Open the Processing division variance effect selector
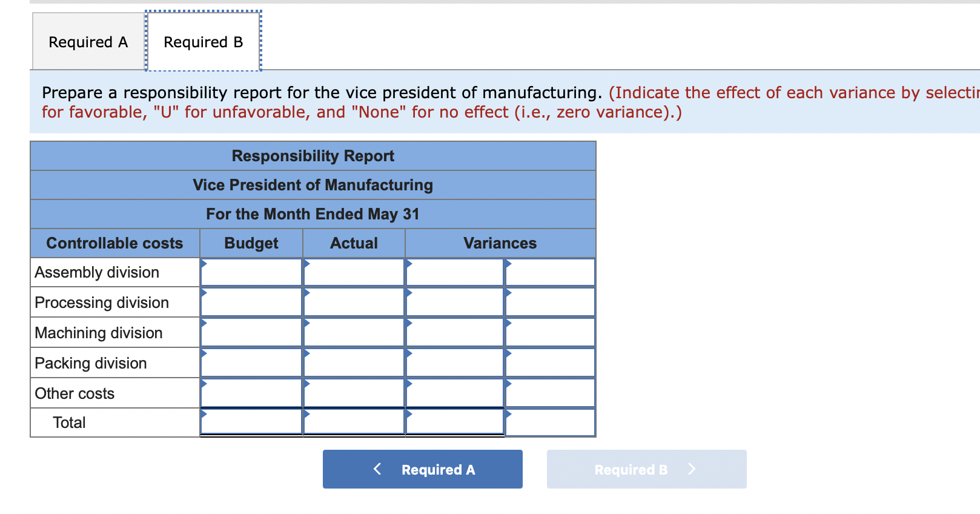The height and width of the screenshot is (514, 980). 549,302
